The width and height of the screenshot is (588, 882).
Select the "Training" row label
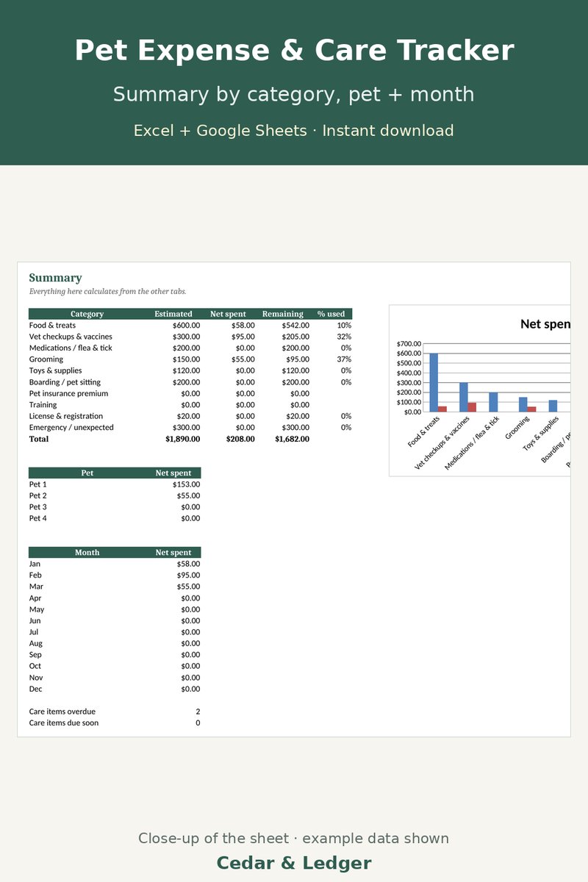[43, 405]
